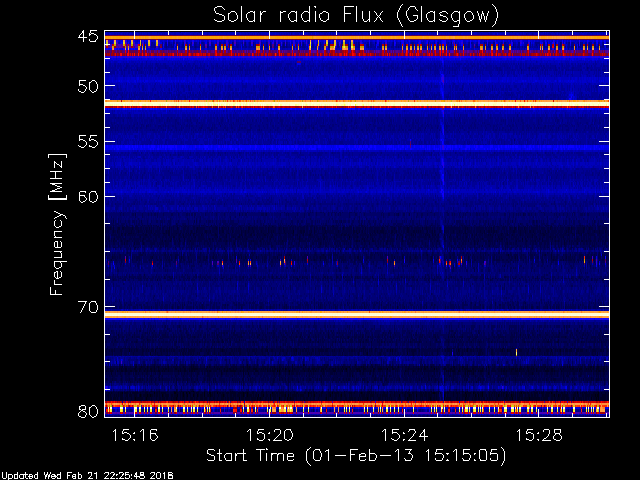
Task: Click the 80 frequency tick label
Action: [88, 411]
